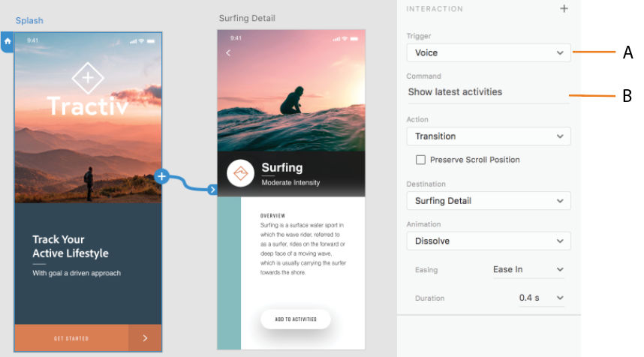The height and width of the screenshot is (357, 644).
Task: Enable Preserve Scroll Position checkbox
Action: (x=420, y=160)
